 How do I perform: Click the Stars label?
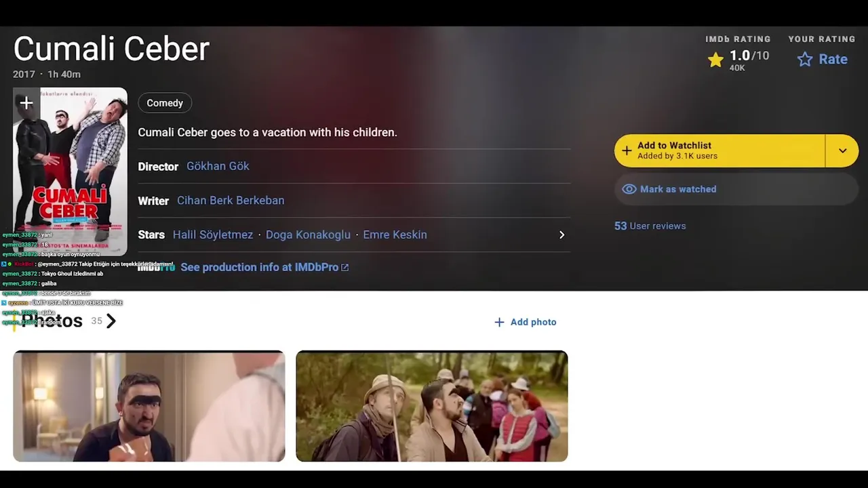click(x=151, y=235)
